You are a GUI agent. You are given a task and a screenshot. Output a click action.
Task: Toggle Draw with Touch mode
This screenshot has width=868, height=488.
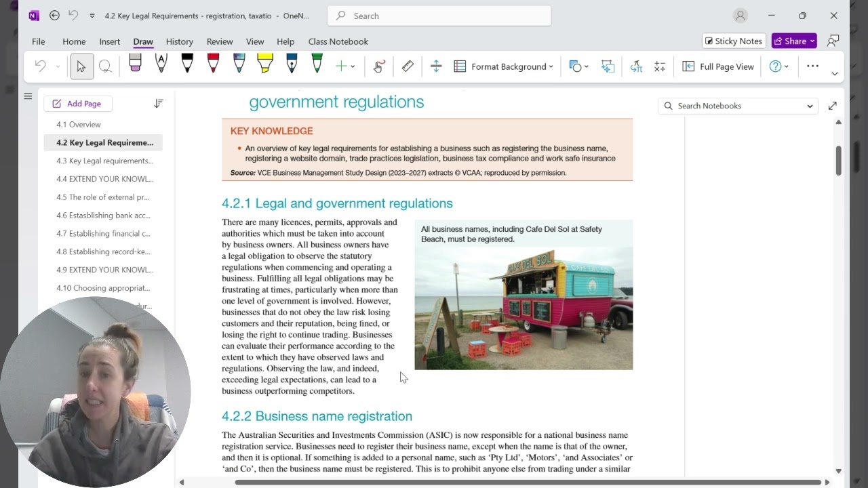(x=379, y=66)
